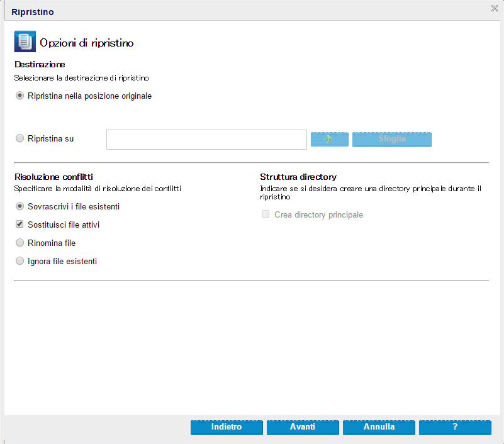Click the Struttura directory heading

click(298, 177)
